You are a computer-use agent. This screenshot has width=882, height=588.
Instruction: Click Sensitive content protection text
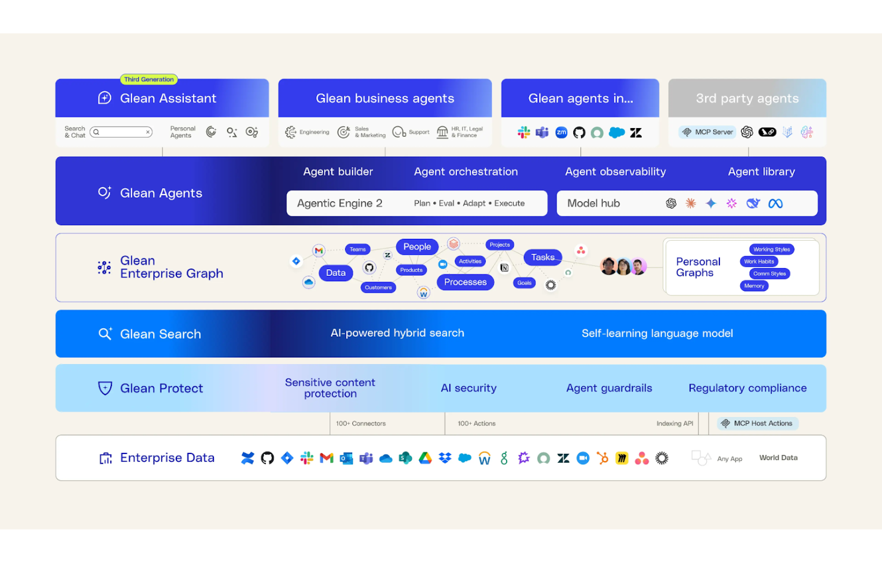tap(330, 388)
